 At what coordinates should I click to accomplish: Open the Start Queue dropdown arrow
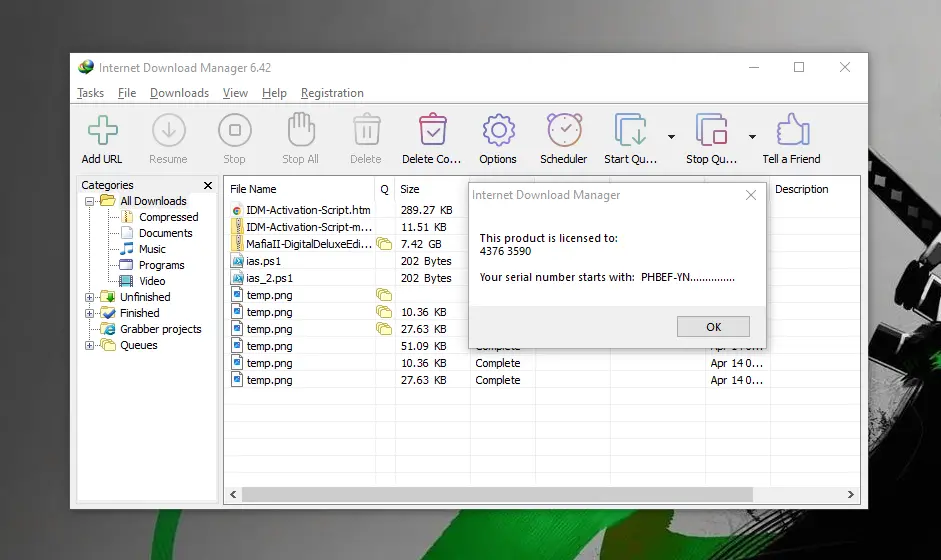pyautogui.click(x=671, y=137)
